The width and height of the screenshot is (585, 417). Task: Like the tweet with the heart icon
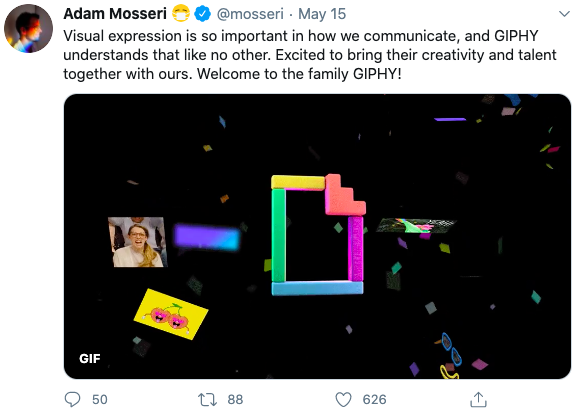coord(343,399)
